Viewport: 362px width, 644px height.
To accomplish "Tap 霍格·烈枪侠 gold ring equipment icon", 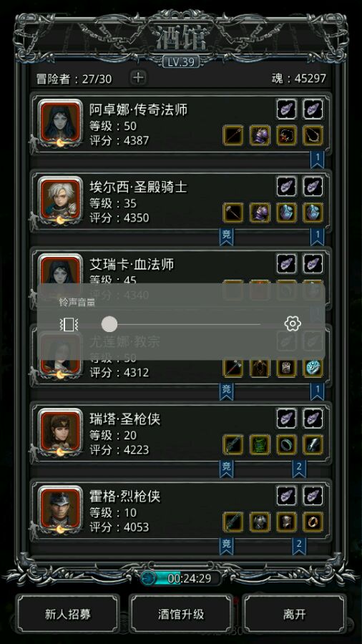I will pos(313,522).
